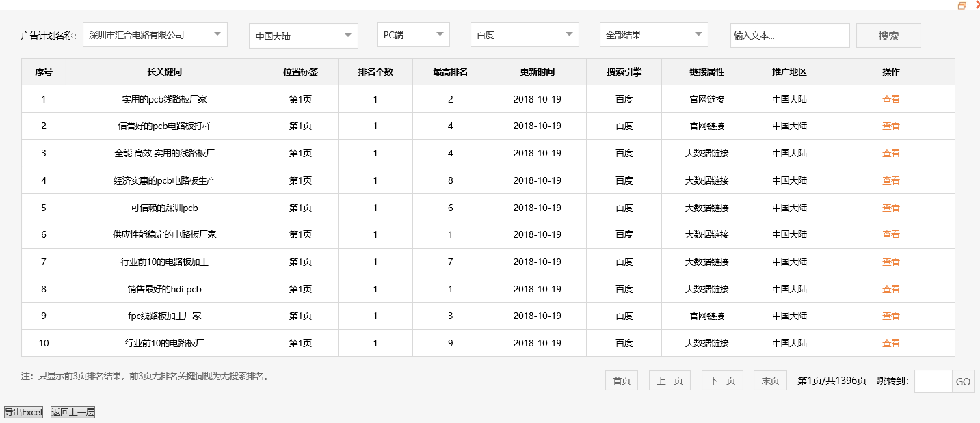The width and height of the screenshot is (980, 423).
Task: Jump to 末页 last page
Action: tap(769, 381)
